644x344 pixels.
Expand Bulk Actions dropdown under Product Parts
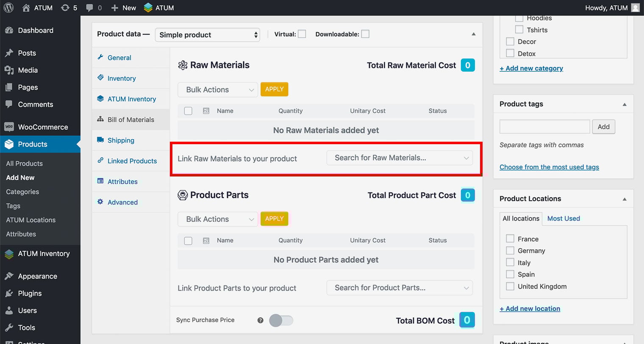click(x=217, y=219)
